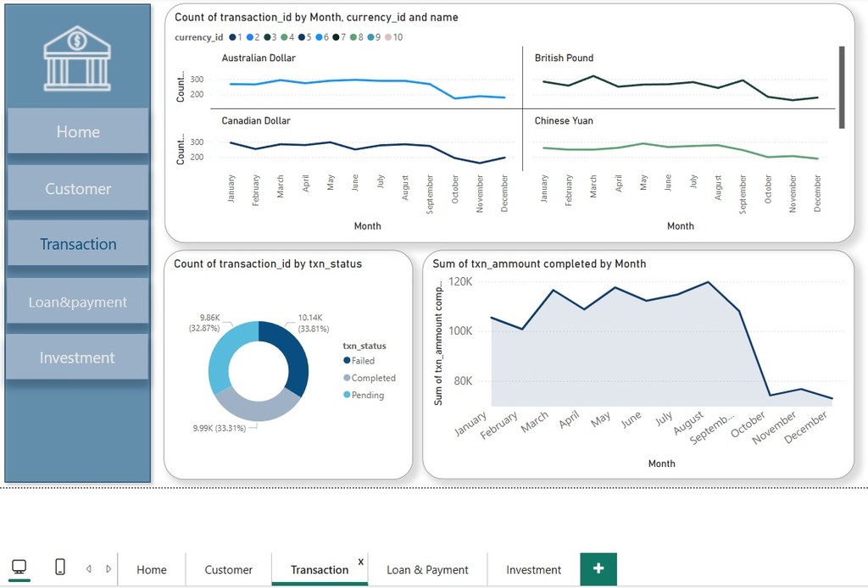Open the Loan & Payment page tab
The width and height of the screenshot is (868, 588).
point(427,569)
